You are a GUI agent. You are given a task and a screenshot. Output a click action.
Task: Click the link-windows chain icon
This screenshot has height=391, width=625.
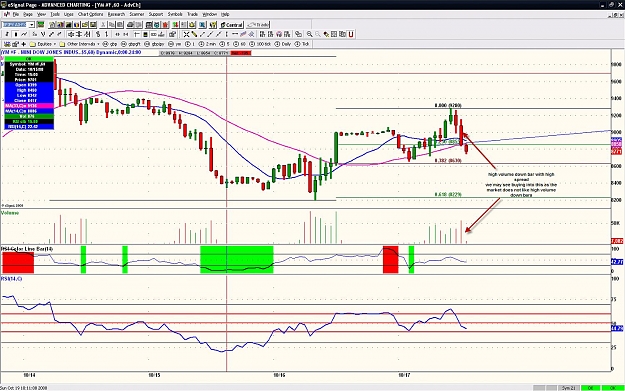coord(298,34)
